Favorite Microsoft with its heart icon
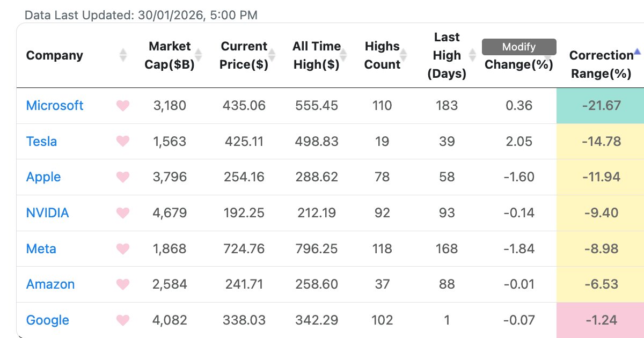Image resolution: width=644 pixels, height=338 pixels. click(x=123, y=106)
